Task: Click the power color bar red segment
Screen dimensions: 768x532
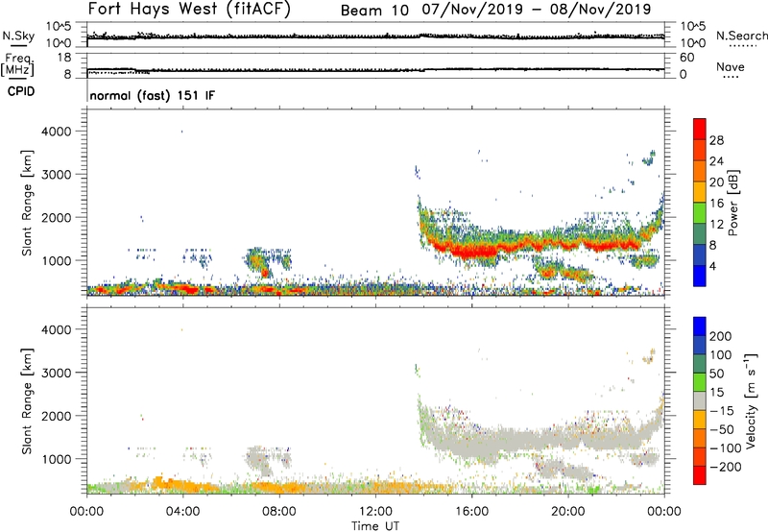Action: coord(700,129)
